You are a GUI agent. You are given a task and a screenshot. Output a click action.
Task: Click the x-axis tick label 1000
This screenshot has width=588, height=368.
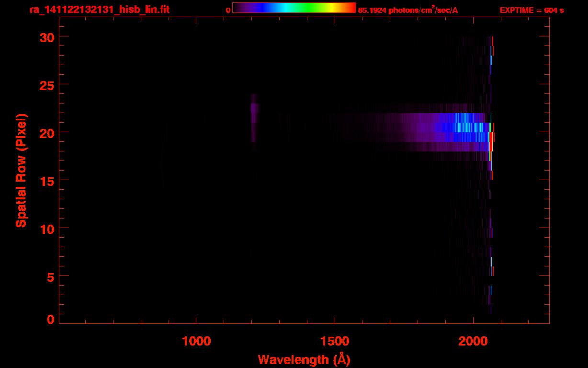(x=196, y=341)
